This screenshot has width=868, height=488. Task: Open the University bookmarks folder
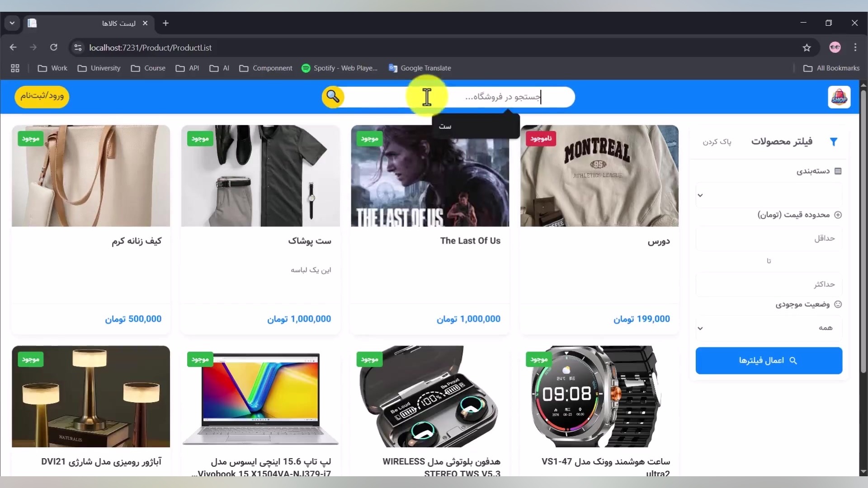tap(99, 68)
